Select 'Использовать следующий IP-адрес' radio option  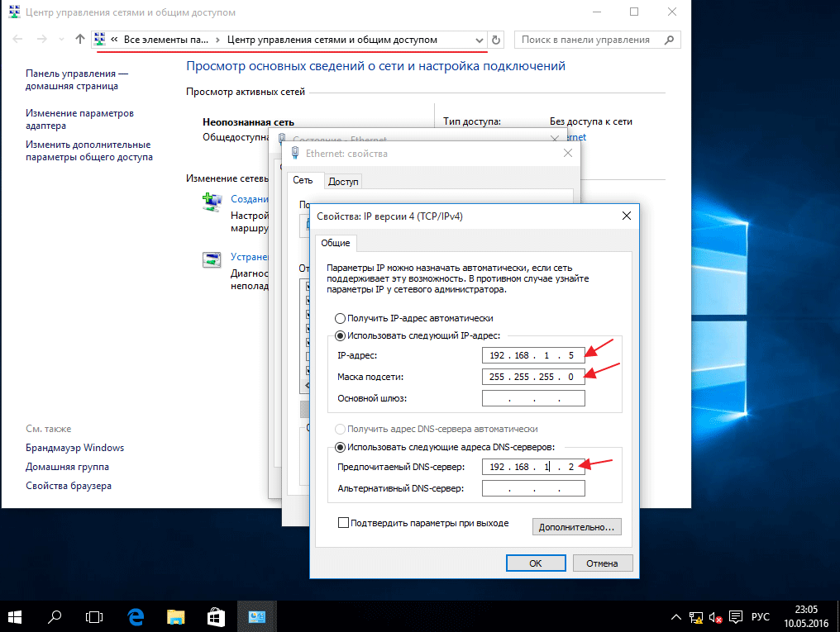339,335
